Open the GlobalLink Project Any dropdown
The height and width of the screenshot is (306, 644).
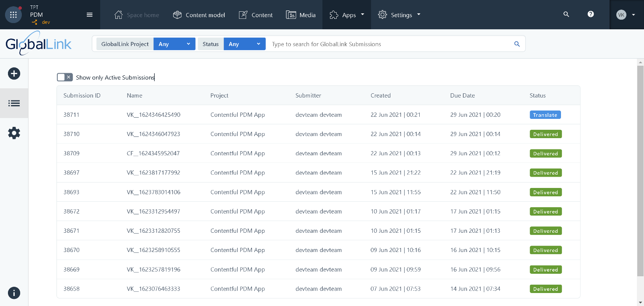(x=174, y=44)
